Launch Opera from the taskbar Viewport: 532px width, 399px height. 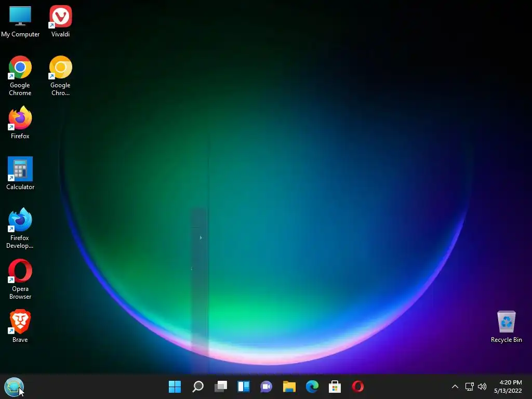click(357, 387)
